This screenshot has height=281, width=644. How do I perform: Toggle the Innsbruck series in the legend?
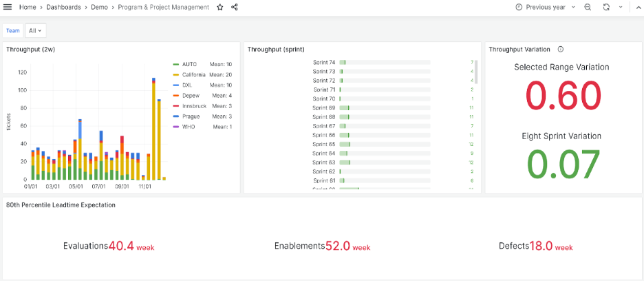(x=193, y=106)
